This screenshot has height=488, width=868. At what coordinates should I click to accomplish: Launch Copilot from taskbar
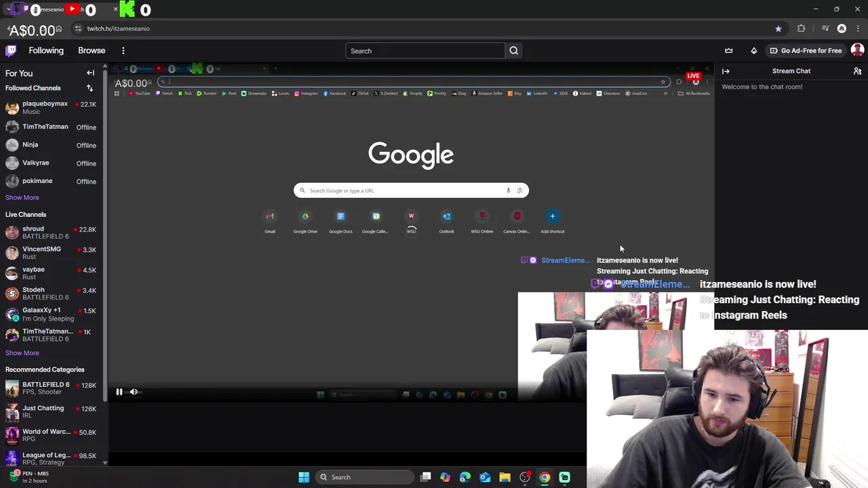[445, 477]
